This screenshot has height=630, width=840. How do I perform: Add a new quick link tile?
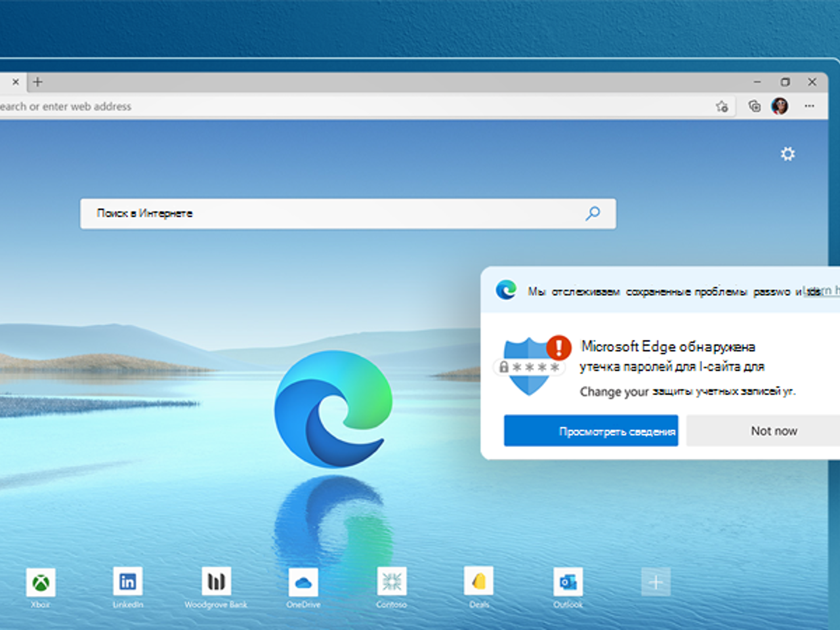click(655, 581)
